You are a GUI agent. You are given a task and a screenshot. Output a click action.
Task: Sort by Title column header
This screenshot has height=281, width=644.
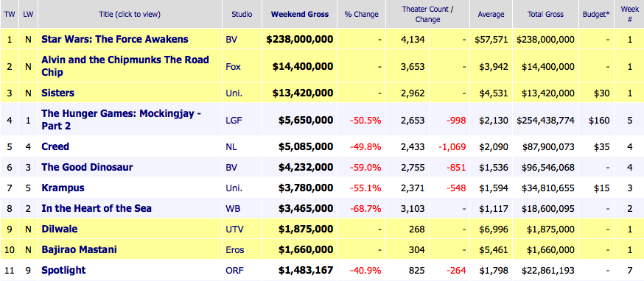(x=130, y=15)
